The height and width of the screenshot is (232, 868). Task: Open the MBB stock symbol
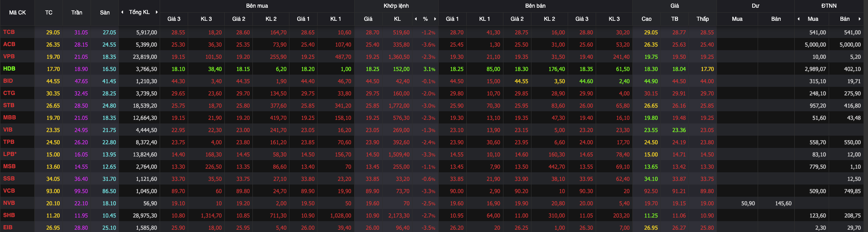point(9,118)
